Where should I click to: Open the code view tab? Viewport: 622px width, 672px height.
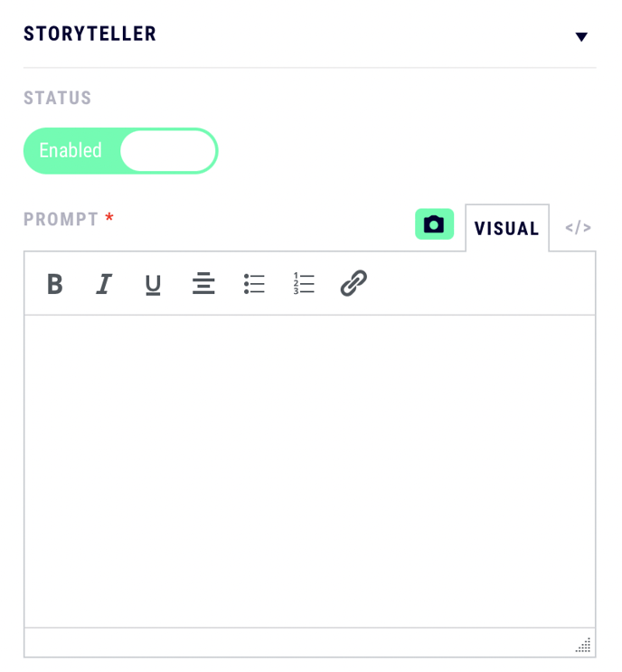[x=578, y=228]
